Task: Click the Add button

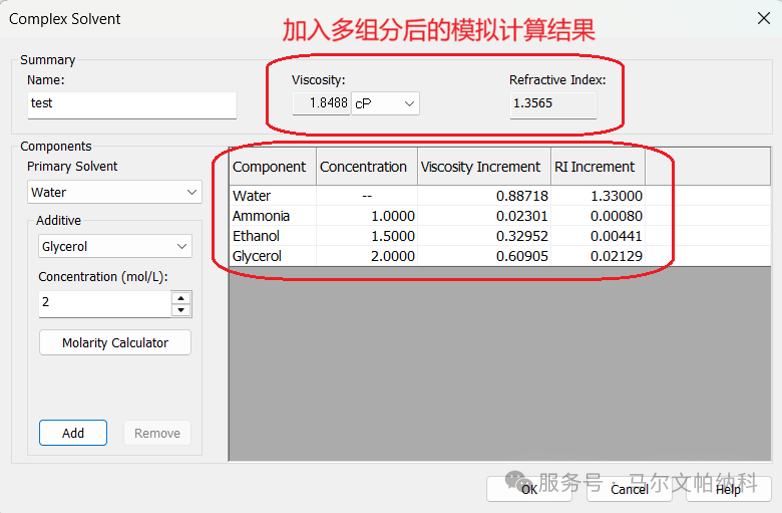Action: click(73, 433)
